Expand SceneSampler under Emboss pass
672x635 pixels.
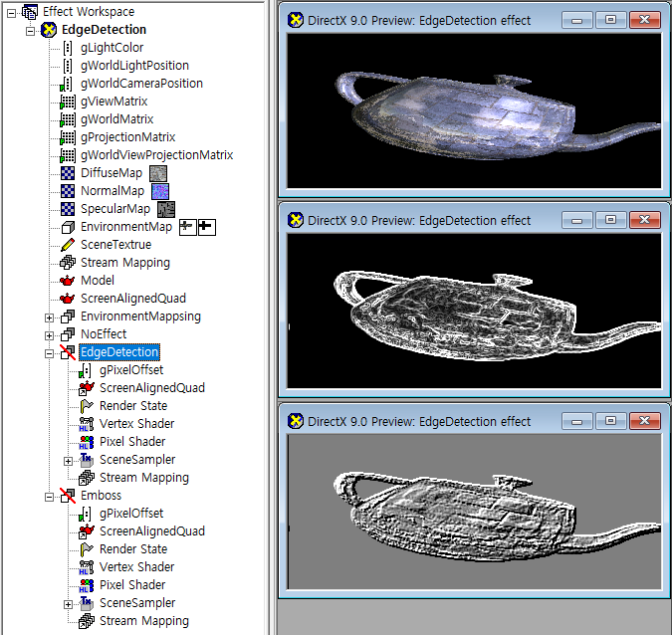click(68, 604)
